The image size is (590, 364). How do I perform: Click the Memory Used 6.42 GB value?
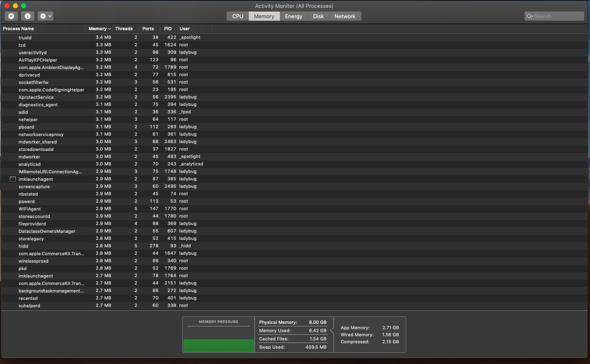[318, 330]
